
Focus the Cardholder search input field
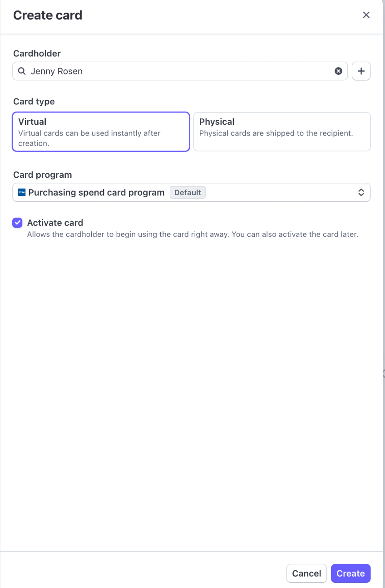coord(182,71)
